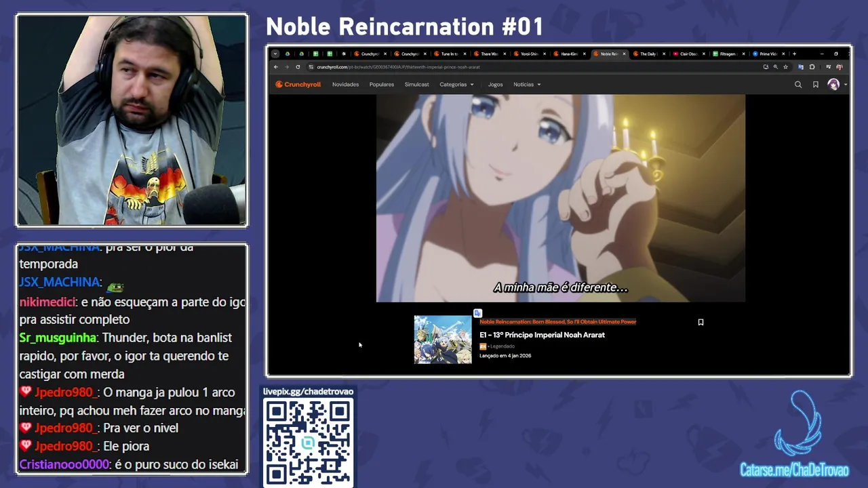
Task: Go back with browser back arrow
Action: (x=276, y=67)
